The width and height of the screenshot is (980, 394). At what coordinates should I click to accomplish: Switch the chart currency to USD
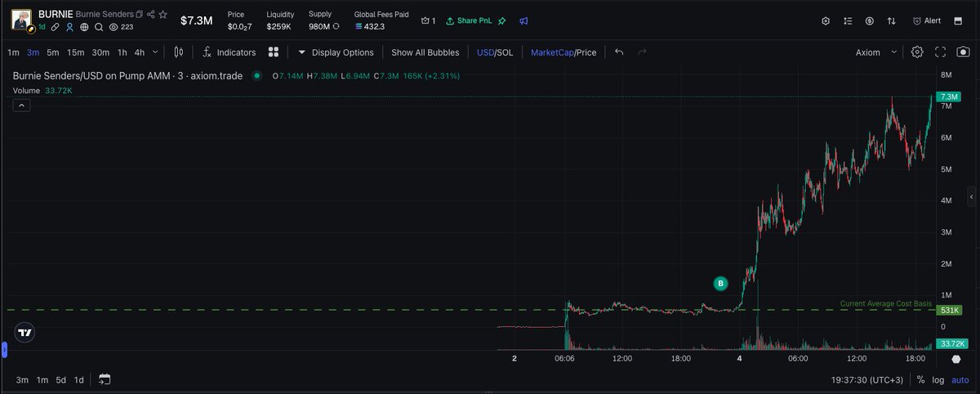tap(485, 52)
